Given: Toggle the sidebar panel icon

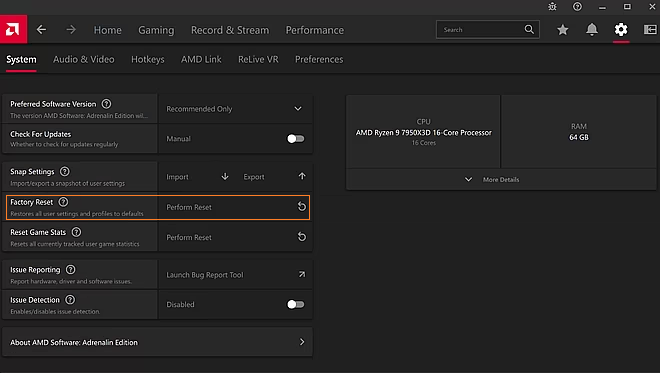Looking at the screenshot, I should [650, 29].
